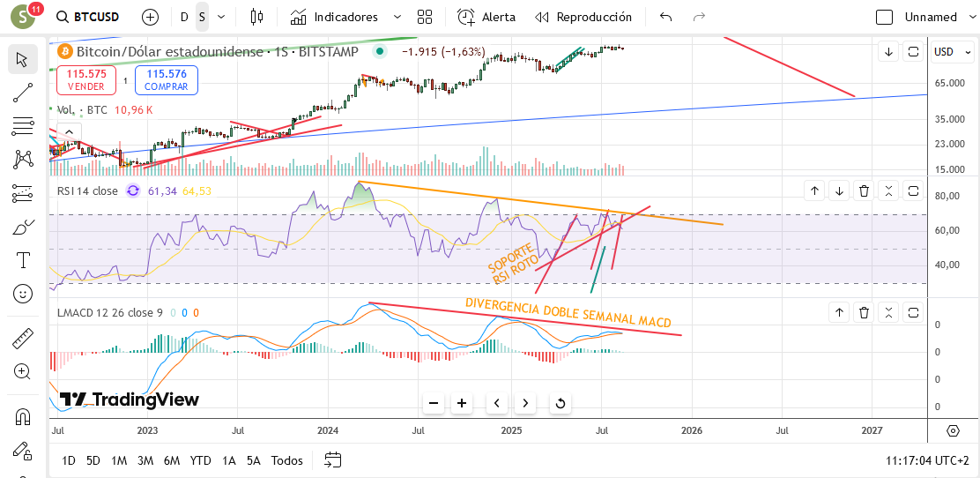Toggle the magnet mode

pos(23,416)
